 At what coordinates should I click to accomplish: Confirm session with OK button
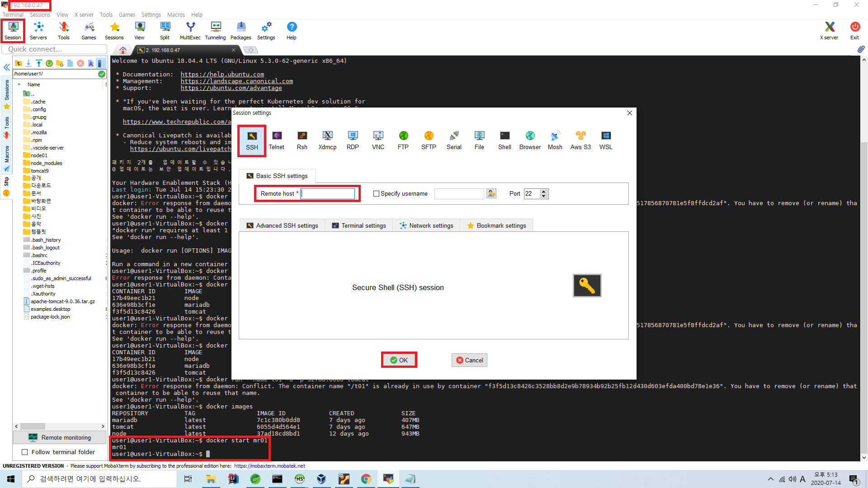[x=399, y=360]
